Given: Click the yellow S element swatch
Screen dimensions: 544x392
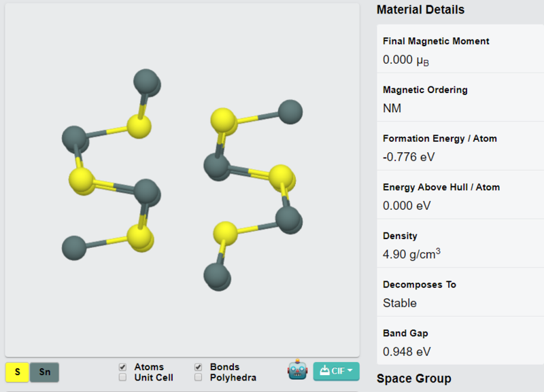Looking at the screenshot, I should pyautogui.click(x=18, y=372).
